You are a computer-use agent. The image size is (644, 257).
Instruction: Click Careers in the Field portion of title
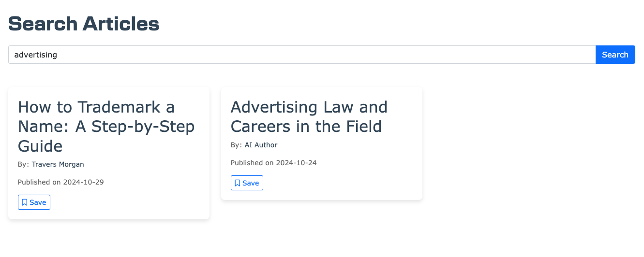coord(306,126)
